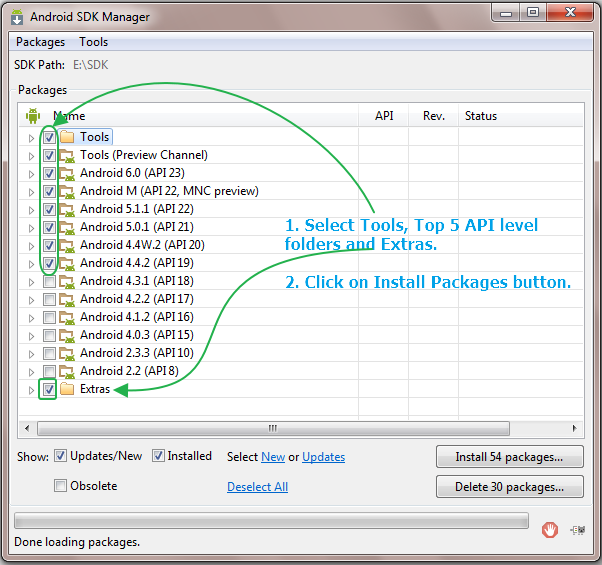Sort by the API column header
Image resolution: width=602 pixels, height=565 pixels.
click(384, 116)
